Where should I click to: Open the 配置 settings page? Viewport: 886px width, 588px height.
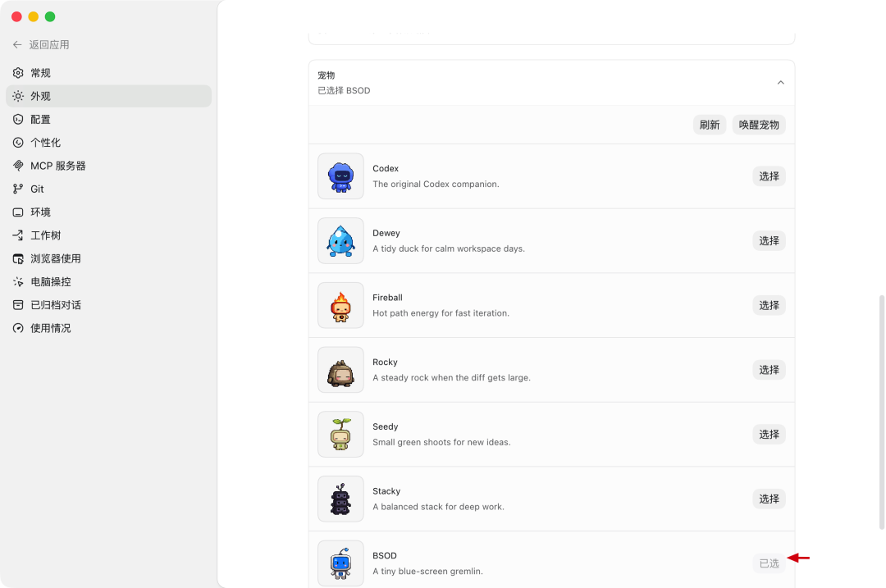click(x=108, y=119)
